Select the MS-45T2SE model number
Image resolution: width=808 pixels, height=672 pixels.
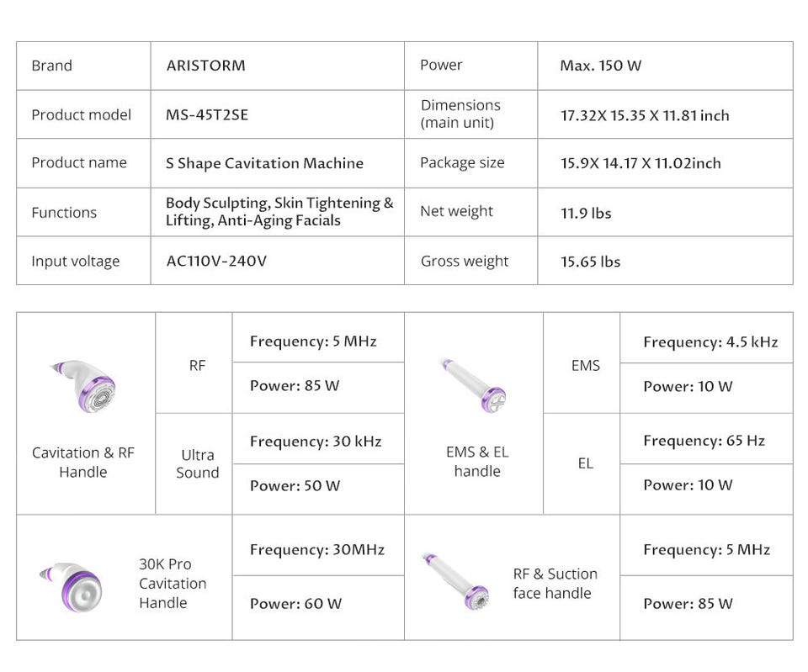pyautogui.click(x=207, y=114)
